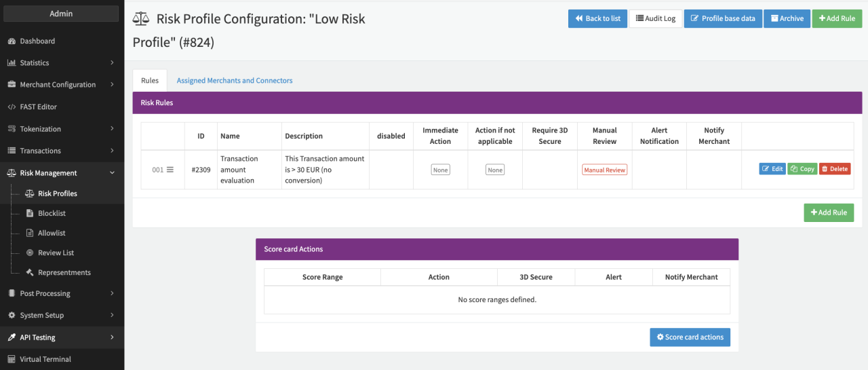Edit rule #2309
Image resolution: width=868 pixels, height=370 pixels.
click(x=772, y=169)
